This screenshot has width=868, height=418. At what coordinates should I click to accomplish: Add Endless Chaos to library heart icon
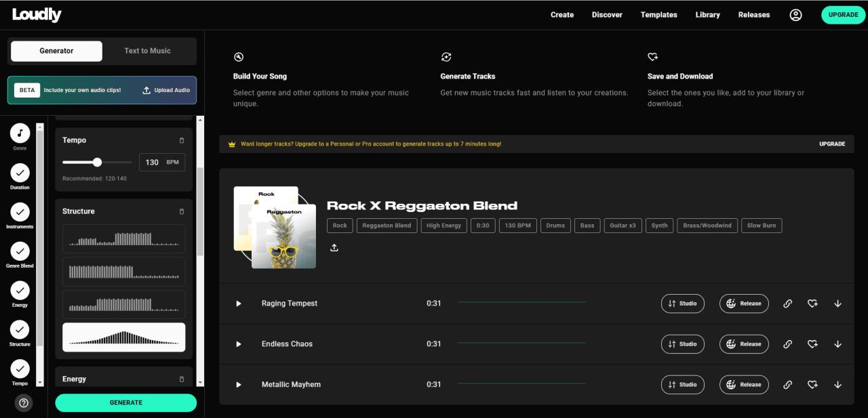point(812,344)
